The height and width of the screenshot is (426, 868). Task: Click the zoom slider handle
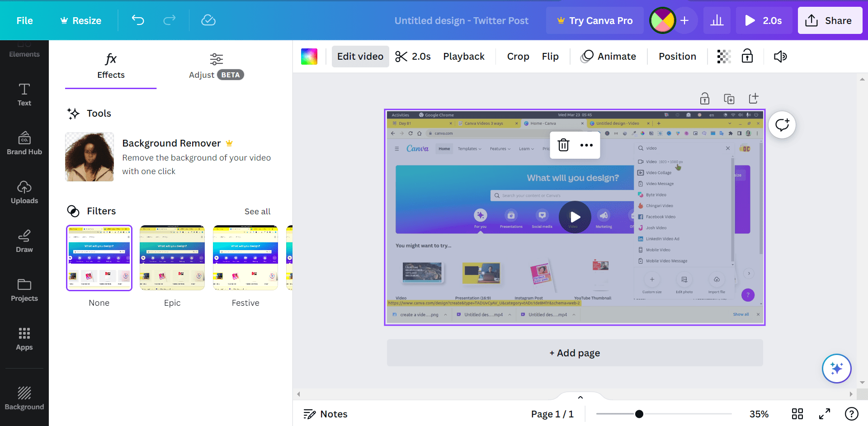(x=639, y=414)
